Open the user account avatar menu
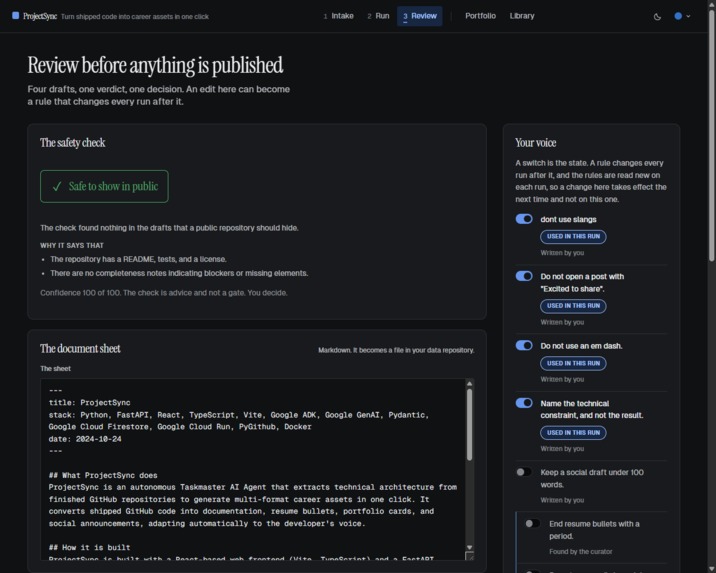Screen dimensions: 716x573 (682, 16)
